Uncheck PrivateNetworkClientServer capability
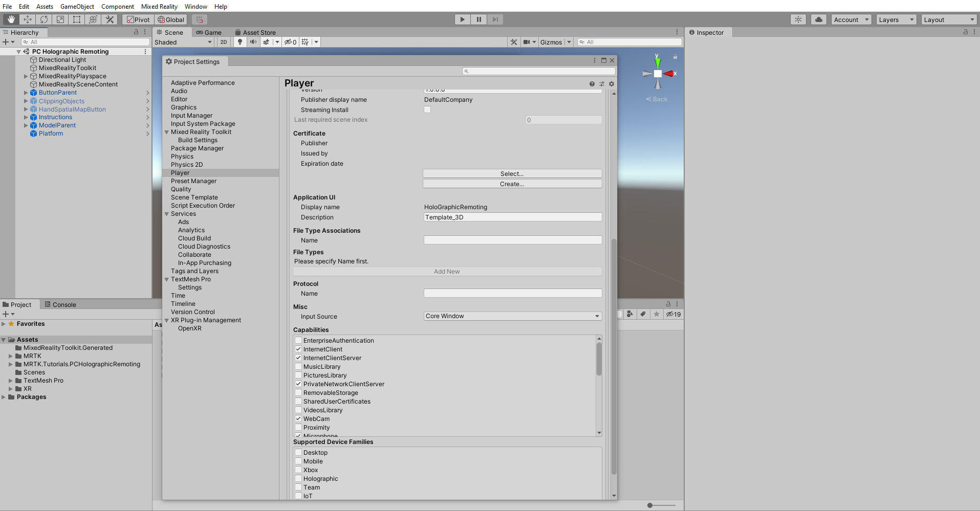The image size is (980, 511). [298, 384]
